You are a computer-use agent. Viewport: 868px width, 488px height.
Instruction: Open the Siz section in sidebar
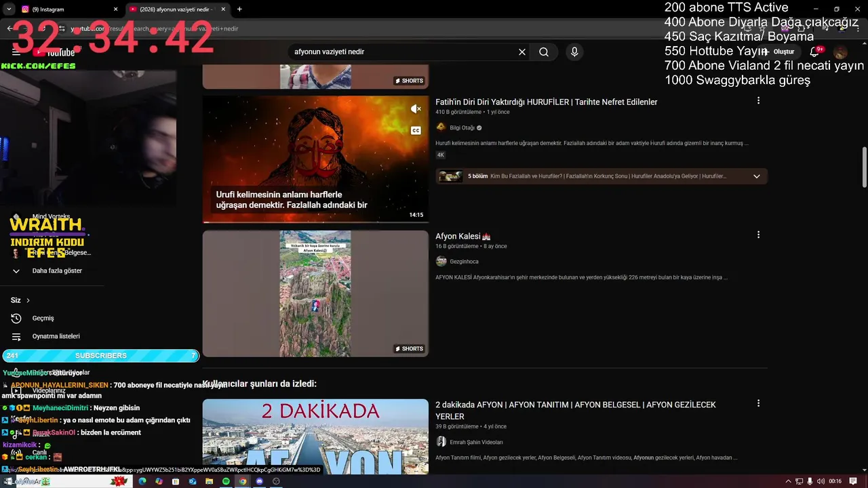20,300
